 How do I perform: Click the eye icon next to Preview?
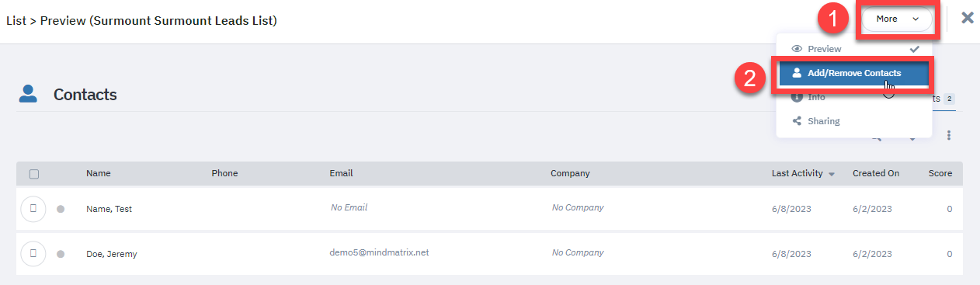click(x=796, y=49)
